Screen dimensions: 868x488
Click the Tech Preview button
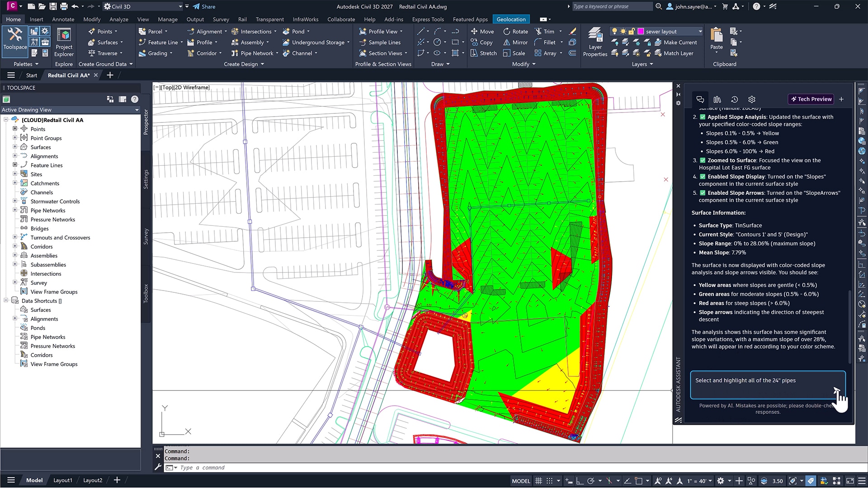(x=811, y=99)
